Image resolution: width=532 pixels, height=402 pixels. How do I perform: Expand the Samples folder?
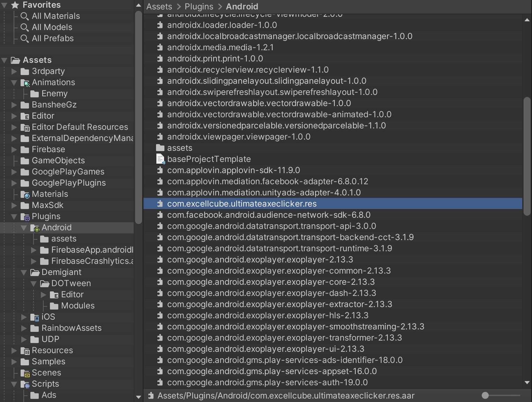(x=14, y=362)
